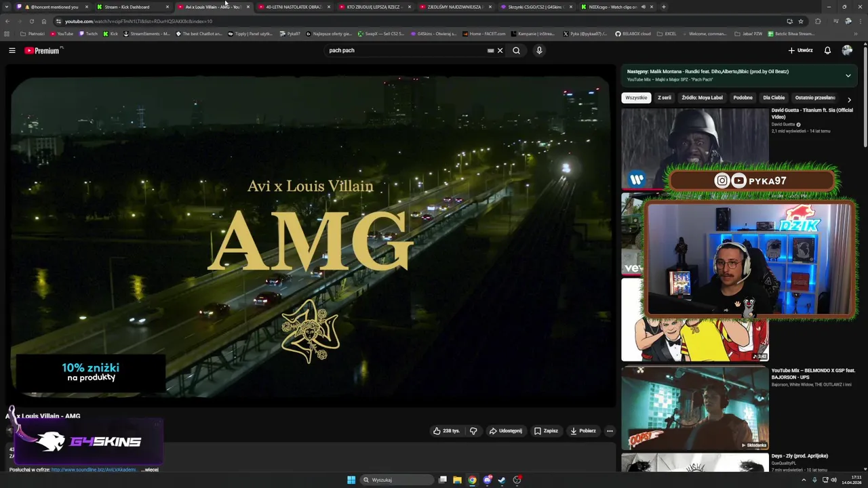
Task: Open File Explorer from the taskbar
Action: coord(457,480)
